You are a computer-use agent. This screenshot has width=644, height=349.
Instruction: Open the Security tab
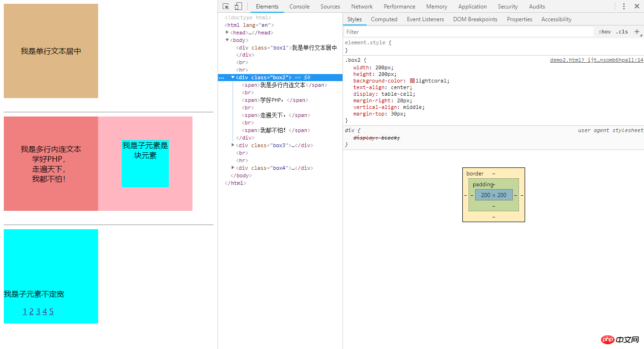(x=508, y=7)
